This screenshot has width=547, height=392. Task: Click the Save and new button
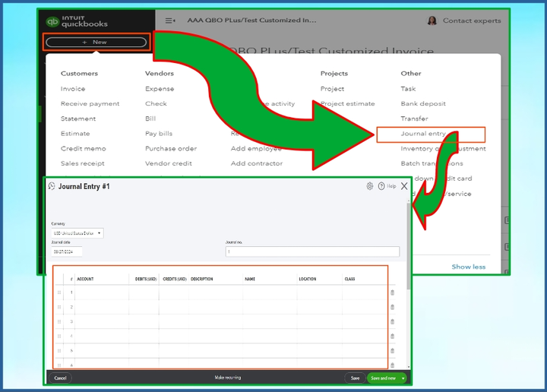tap(384, 378)
